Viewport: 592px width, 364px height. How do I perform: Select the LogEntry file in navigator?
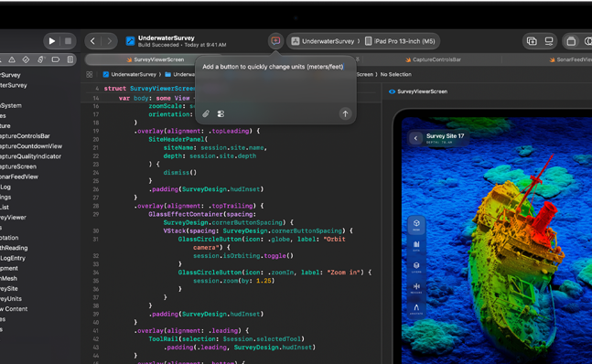tap(13, 259)
